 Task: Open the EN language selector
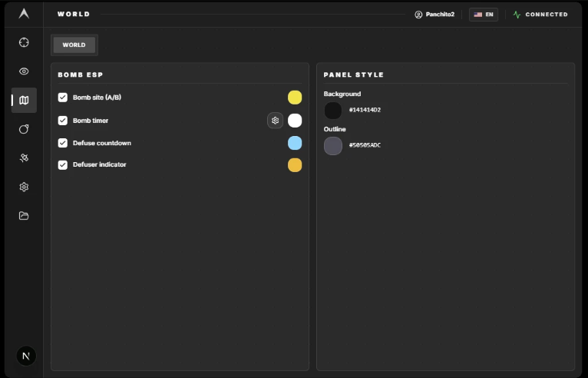(x=484, y=15)
